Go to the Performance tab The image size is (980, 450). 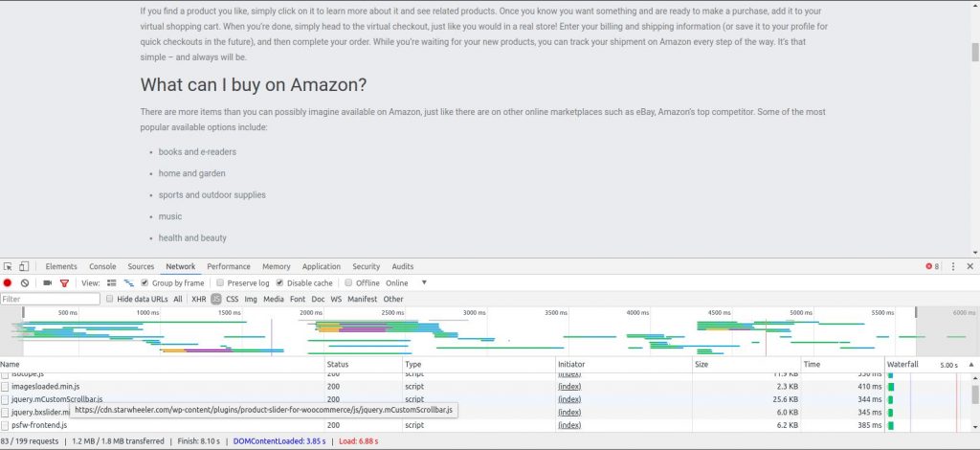click(229, 266)
